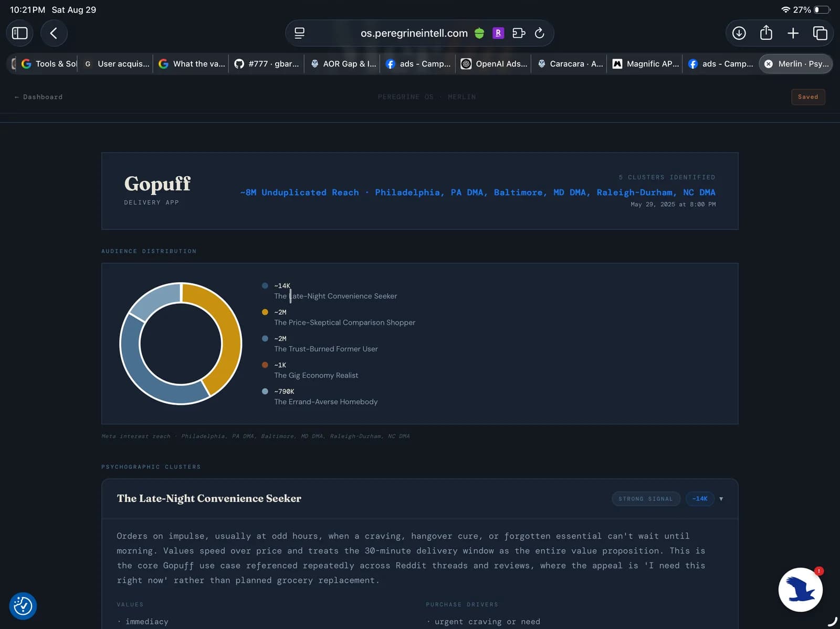Click the cookie preferences icon
The height and width of the screenshot is (629, 840).
pyautogui.click(x=23, y=606)
